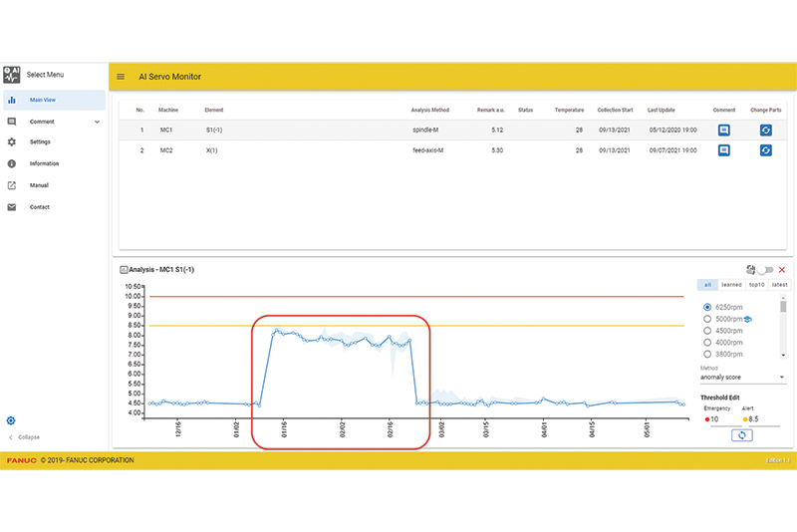Switch to the learned filter tab

click(x=731, y=285)
